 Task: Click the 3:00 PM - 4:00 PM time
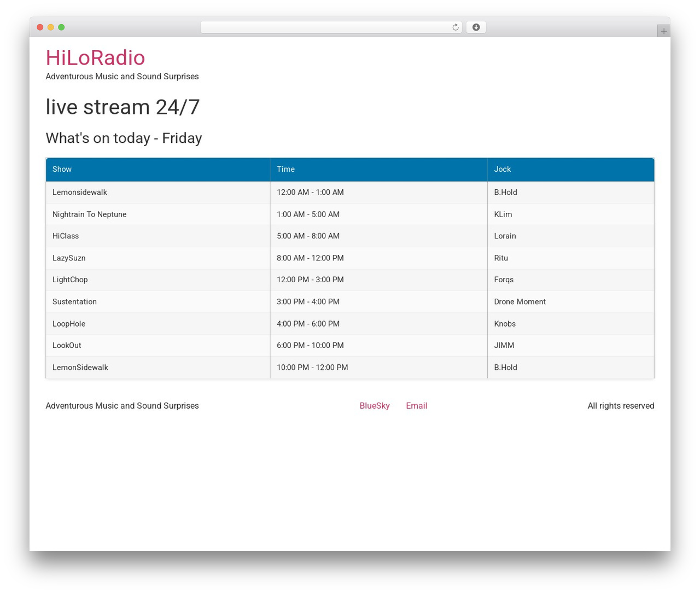[x=308, y=302]
